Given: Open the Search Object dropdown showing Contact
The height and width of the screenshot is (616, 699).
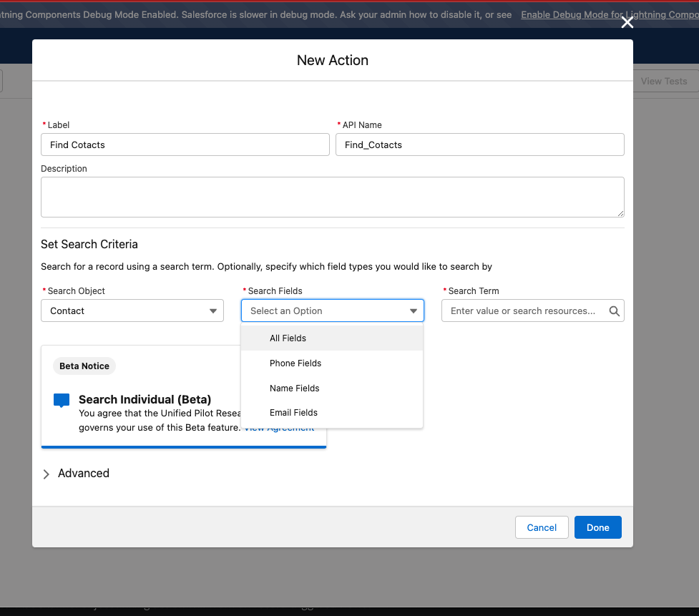Looking at the screenshot, I should coord(132,311).
